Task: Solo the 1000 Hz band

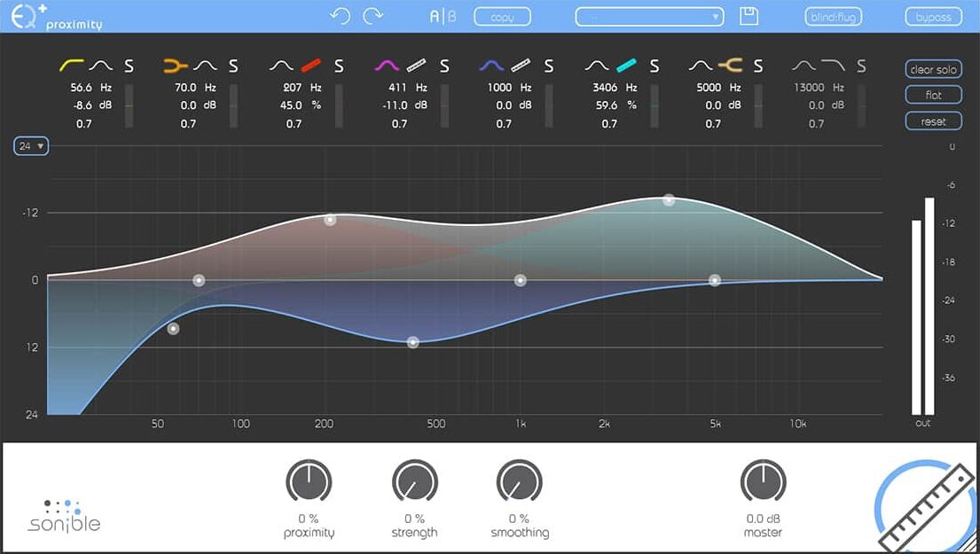Action: tap(549, 66)
